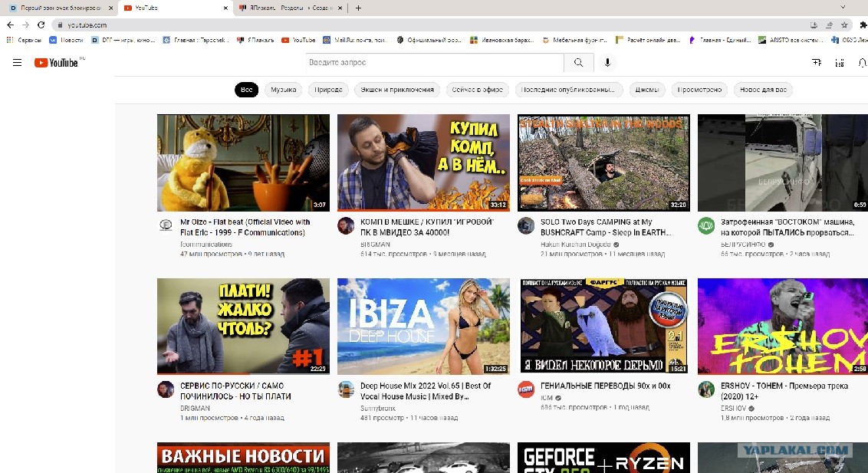Click the magnifier search button
868x473 pixels.
point(578,63)
